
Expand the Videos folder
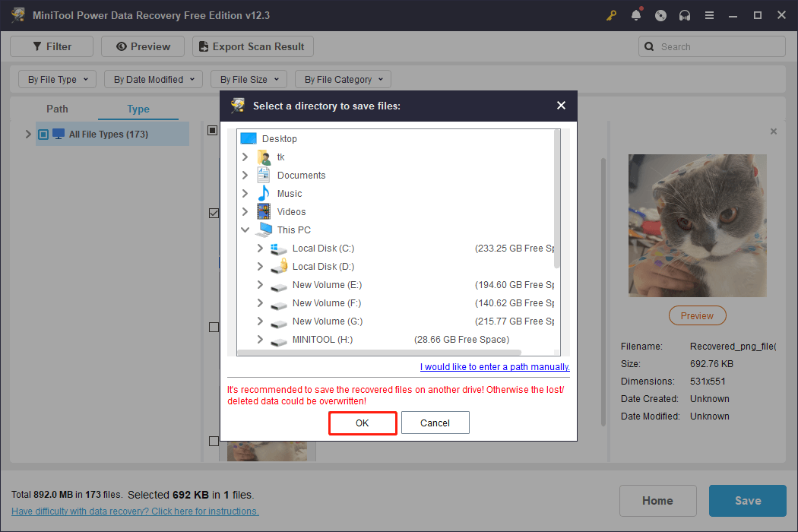245,212
